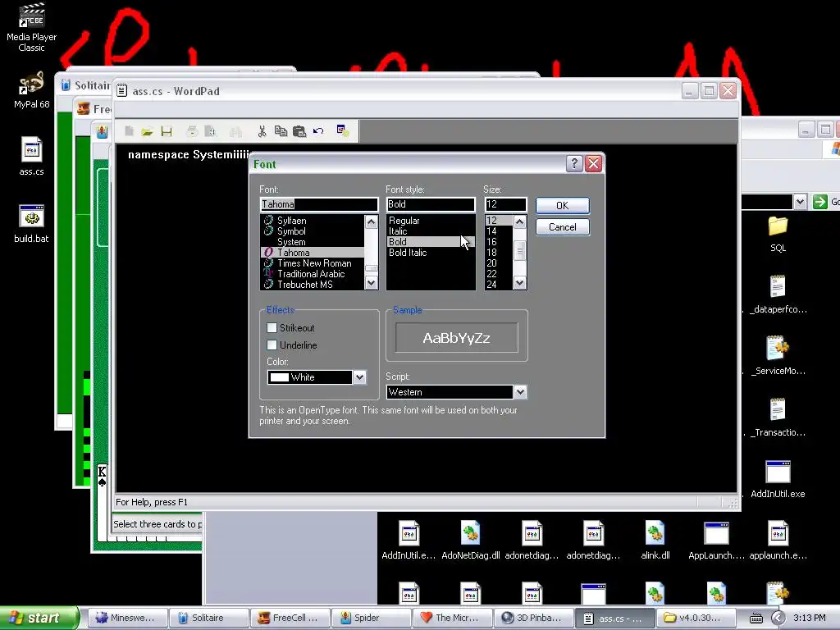Open the Explorer address bar dropdown arrow
This screenshot has width=840, height=630.
click(x=800, y=202)
